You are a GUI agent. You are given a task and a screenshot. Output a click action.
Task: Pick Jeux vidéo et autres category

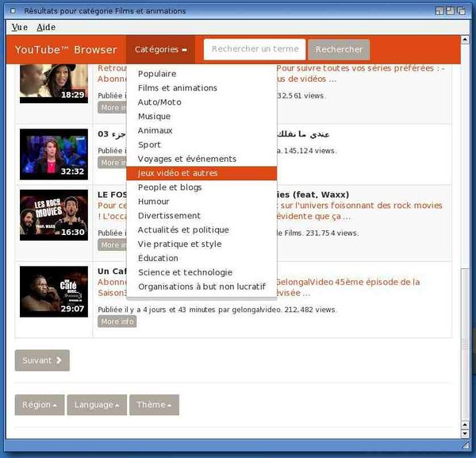[177, 173]
